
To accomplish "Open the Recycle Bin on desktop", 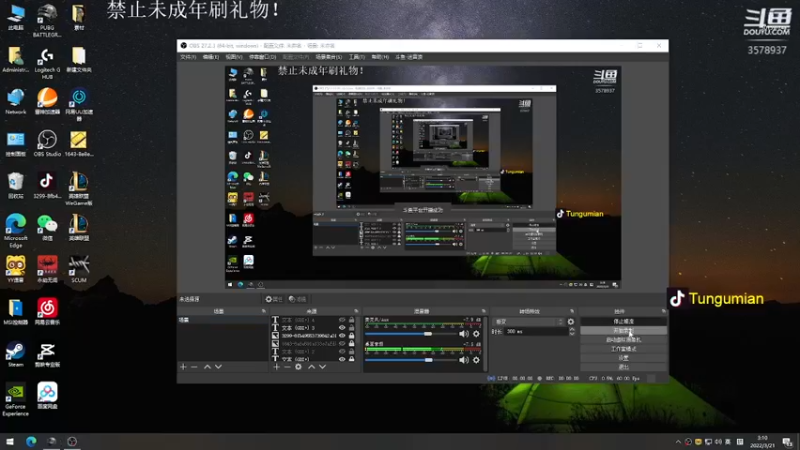I will pyautogui.click(x=16, y=185).
